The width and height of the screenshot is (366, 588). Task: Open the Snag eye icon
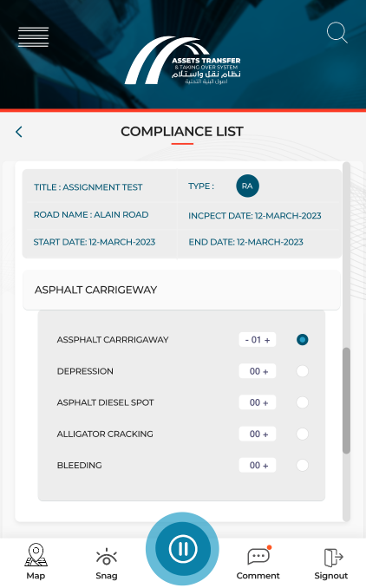107,563
